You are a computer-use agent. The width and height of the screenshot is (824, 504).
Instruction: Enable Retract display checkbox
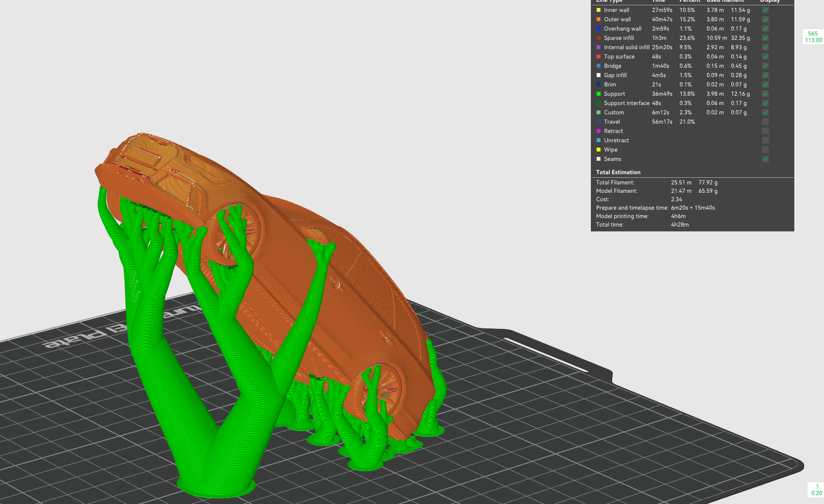click(765, 131)
